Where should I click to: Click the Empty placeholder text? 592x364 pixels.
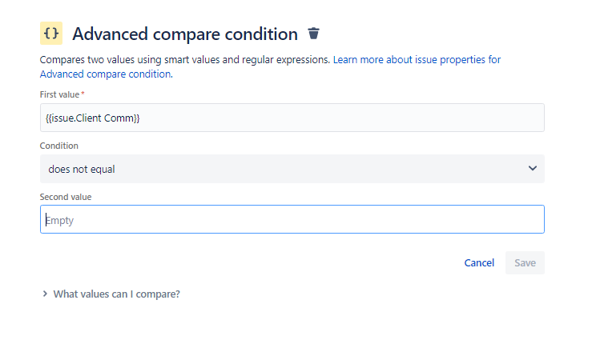coord(59,220)
